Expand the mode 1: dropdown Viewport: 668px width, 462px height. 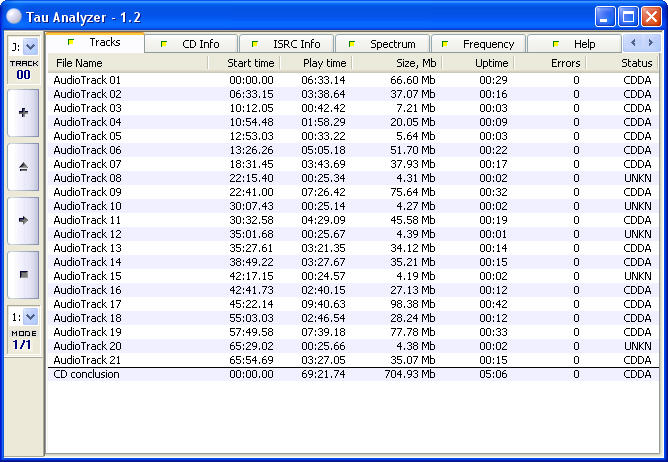pyautogui.click(x=30, y=316)
